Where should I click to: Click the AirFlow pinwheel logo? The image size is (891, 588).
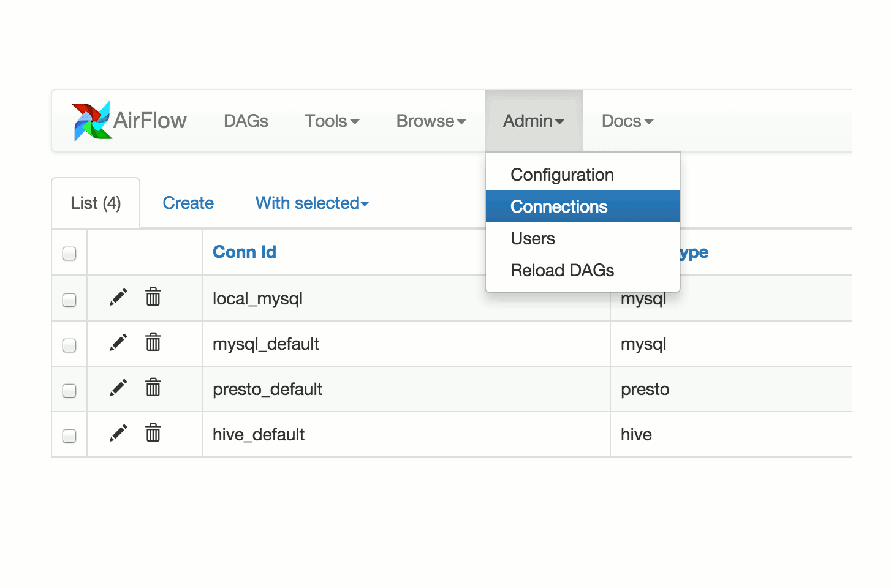click(90, 121)
